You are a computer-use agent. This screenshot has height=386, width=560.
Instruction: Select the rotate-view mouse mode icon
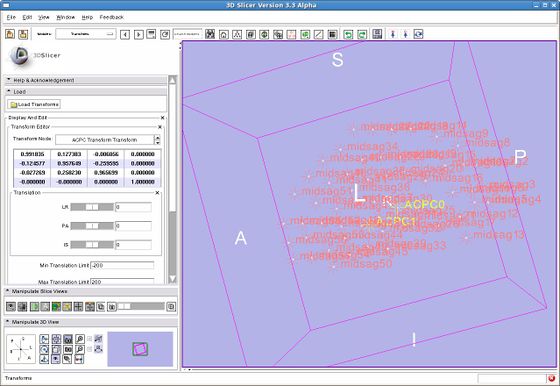point(419,34)
